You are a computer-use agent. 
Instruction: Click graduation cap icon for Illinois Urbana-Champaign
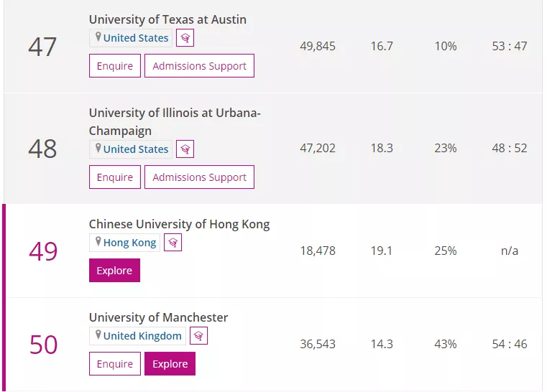pos(185,149)
